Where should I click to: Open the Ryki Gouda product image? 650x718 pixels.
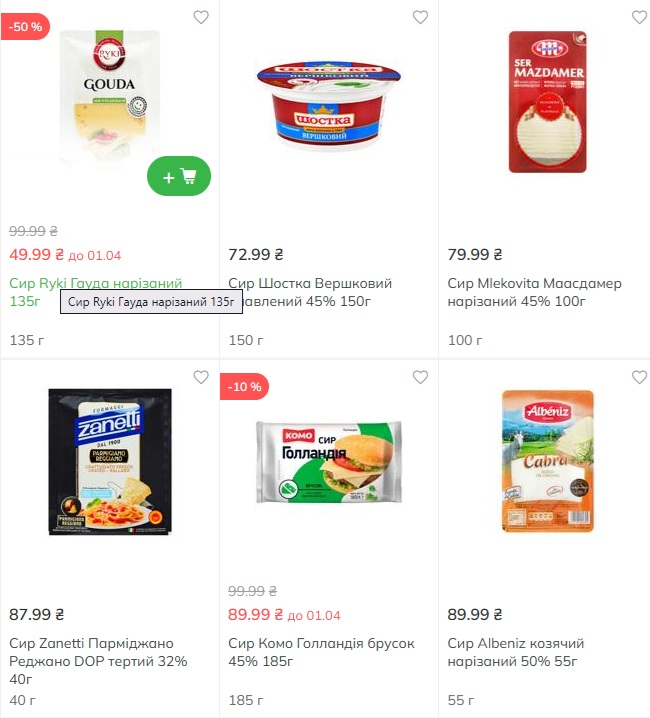coord(110,97)
